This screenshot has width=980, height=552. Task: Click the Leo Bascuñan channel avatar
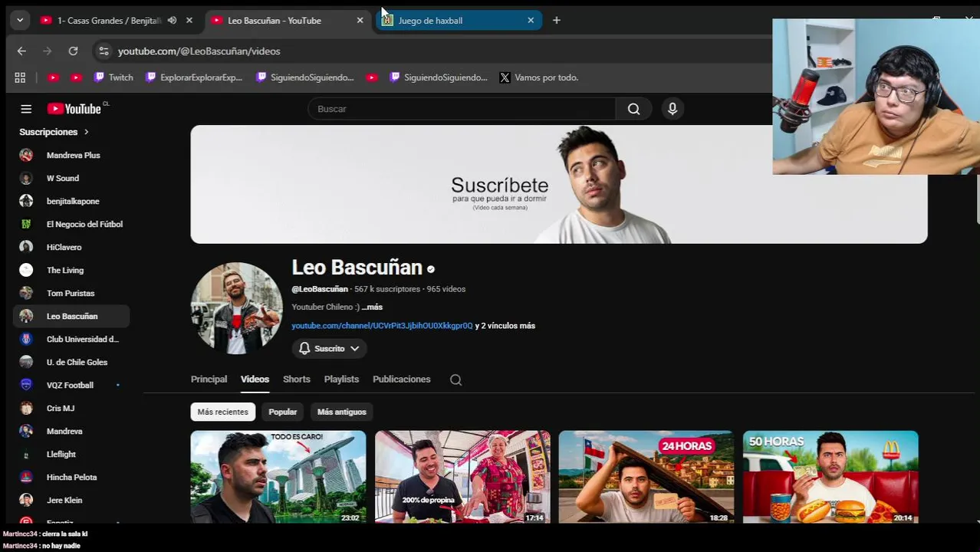[236, 308]
